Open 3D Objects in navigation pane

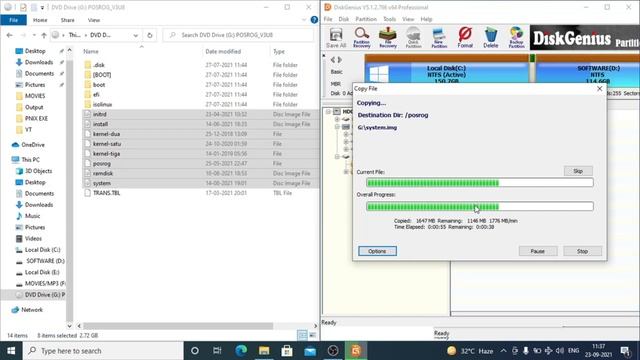[x=38, y=171]
